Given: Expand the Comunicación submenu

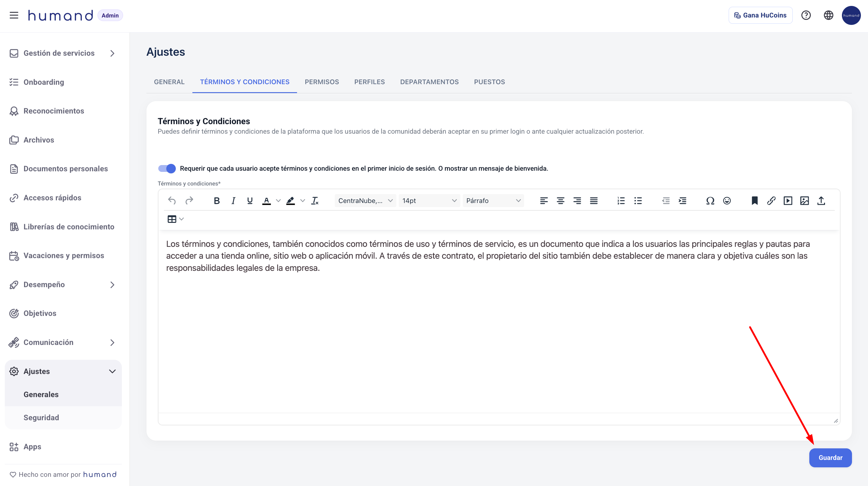Looking at the screenshot, I should click(x=112, y=343).
